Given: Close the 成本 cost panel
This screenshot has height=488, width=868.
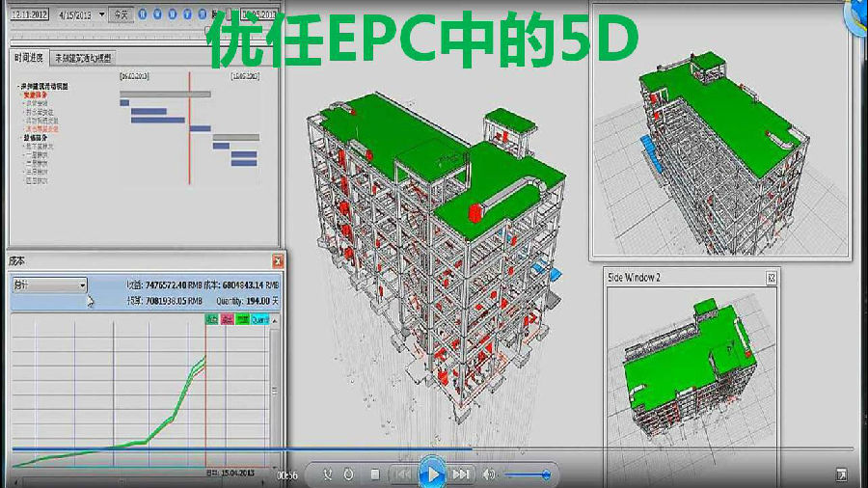Looking at the screenshot, I should (278, 261).
